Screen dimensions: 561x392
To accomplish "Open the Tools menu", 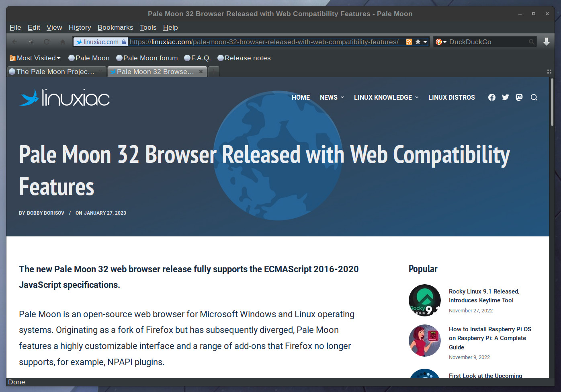I will click(148, 27).
